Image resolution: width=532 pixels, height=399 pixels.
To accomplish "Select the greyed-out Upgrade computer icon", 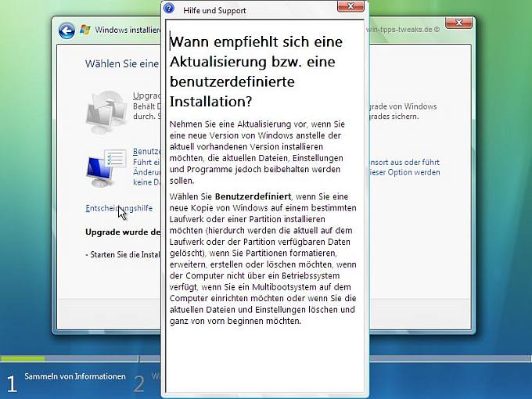I will click(x=106, y=112).
